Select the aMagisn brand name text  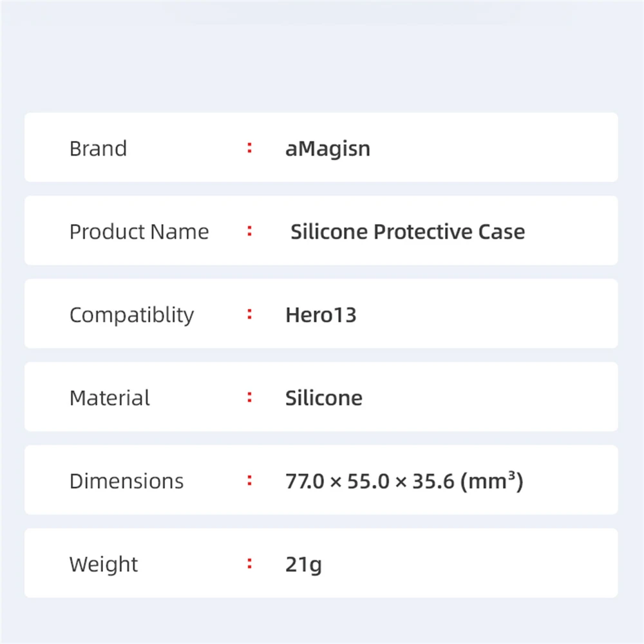coord(327,148)
